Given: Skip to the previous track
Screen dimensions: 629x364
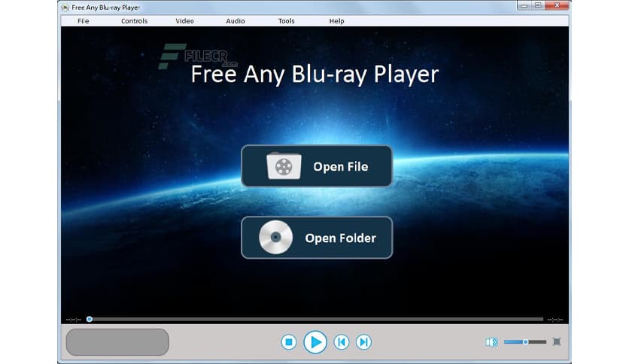Looking at the screenshot, I should (342, 342).
